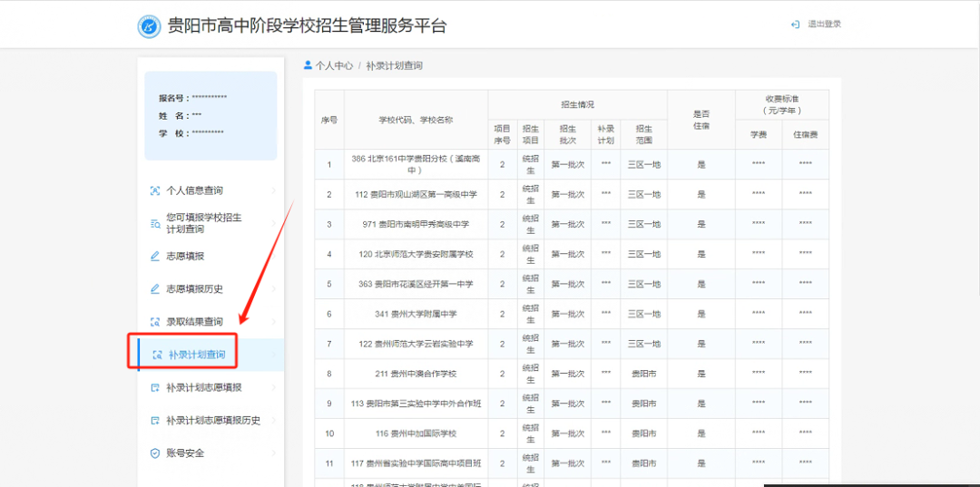Click 116 贵州中加国际学校
Screen dimensions: 980x487
pyautogui.click(x=416, y=433)
